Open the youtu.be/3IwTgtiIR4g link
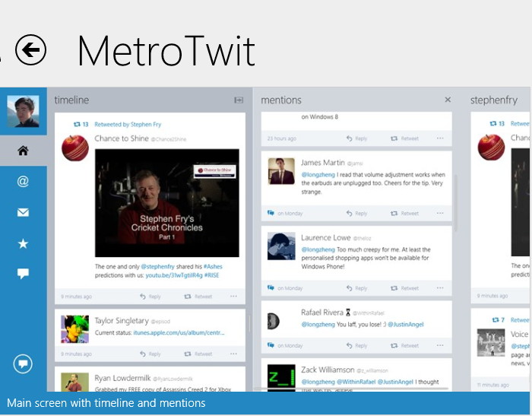The height and width of the screenshot is (416, 532). click(x=174, y=275)
